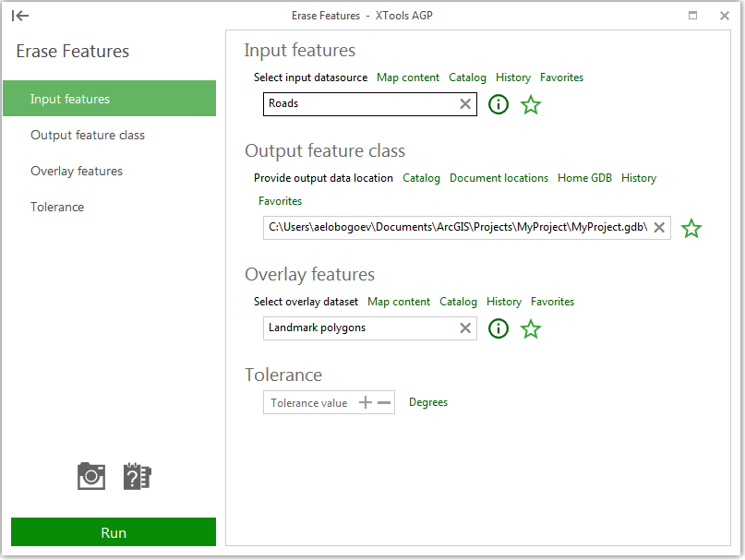Screen dimensions: 745x560
Task: Change the Degrees tolerance unit
Action: [428, 402]
